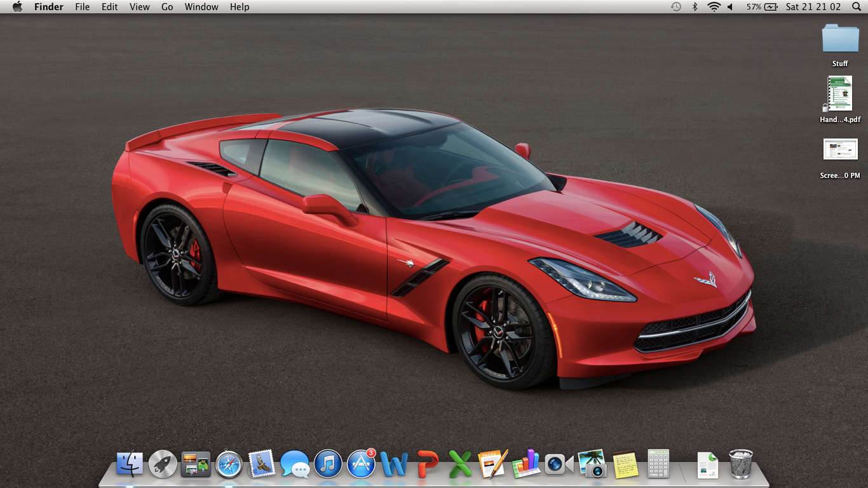Open Messages speech bubble icon
868x488 pixels.
click(x=295, y=464)
